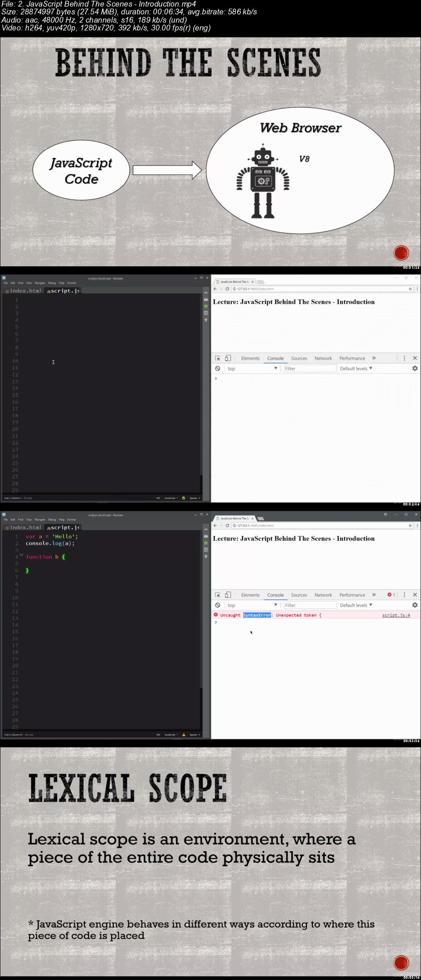Switch to Network tab in the SyntaxError frame
The width and height of the screenshot is (421, 980).
click(323, 595)
